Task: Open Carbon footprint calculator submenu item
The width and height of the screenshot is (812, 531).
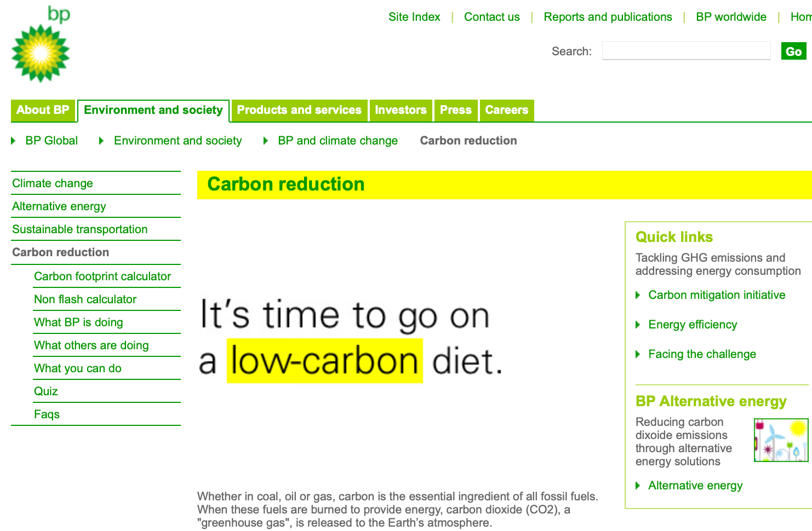Action: tap(102, 276)
